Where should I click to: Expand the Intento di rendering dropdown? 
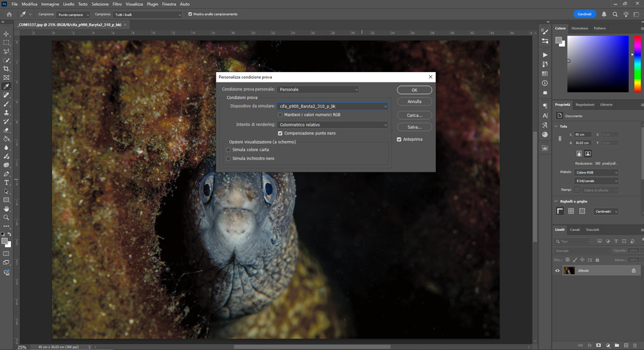pyautogui.click(x=332, y=125)
